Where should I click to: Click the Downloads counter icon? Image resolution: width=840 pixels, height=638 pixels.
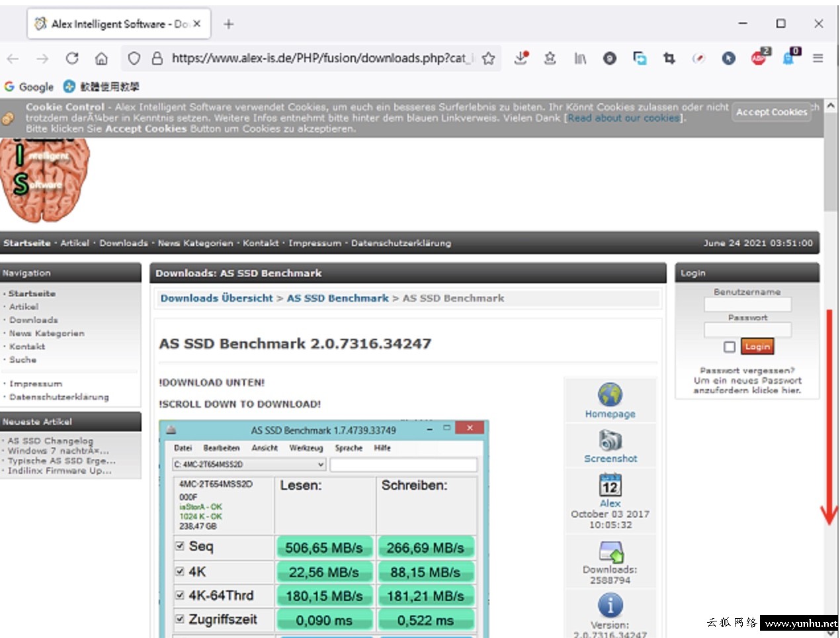coord(610,552)
